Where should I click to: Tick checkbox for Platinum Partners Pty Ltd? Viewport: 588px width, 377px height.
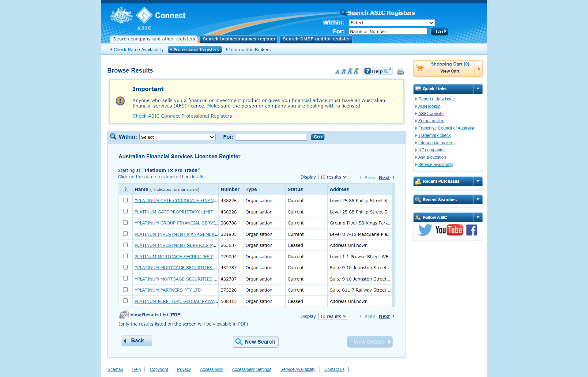point(125,289)
